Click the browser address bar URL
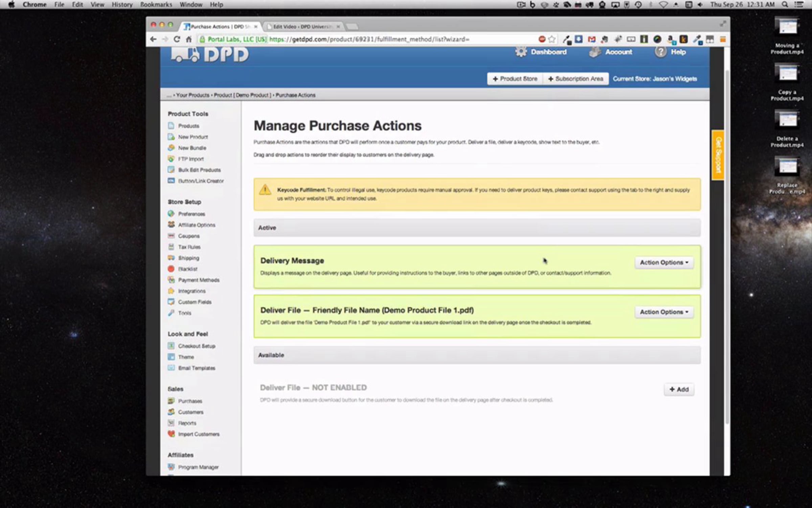 [369, 39]
